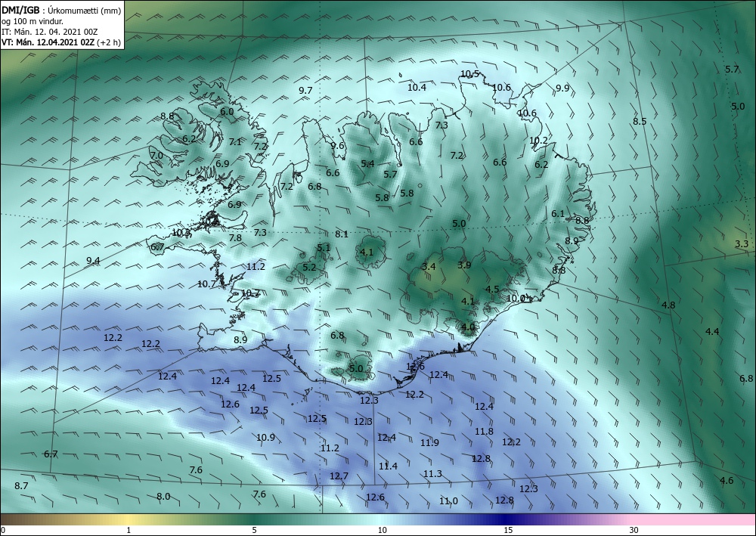Screen dimensions: 756x536
Task: Click the 11.4 value in the southern sea
Action: [x=388, y=466]
